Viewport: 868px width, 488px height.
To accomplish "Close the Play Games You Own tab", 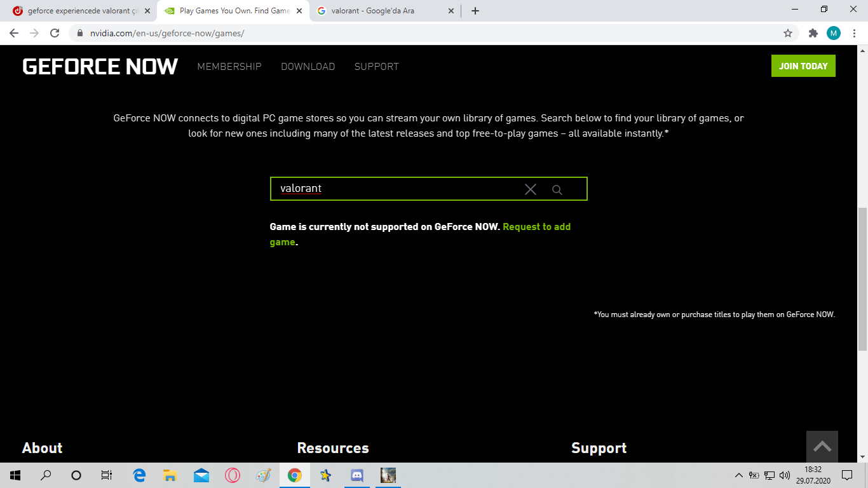I will [299, 11].
